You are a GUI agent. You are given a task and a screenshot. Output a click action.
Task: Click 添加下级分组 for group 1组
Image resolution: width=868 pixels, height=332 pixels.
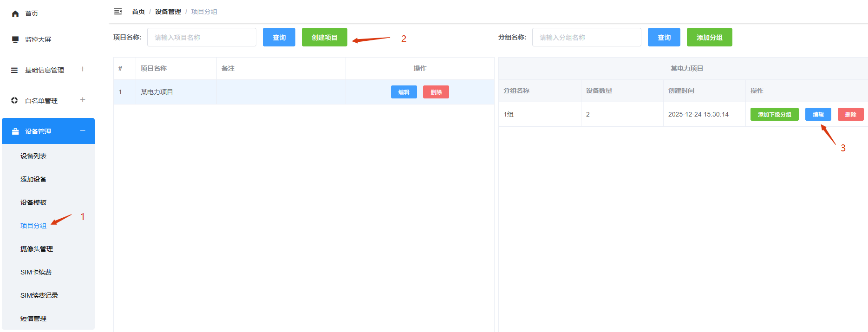pyautogui.click(x=775, y=114)
